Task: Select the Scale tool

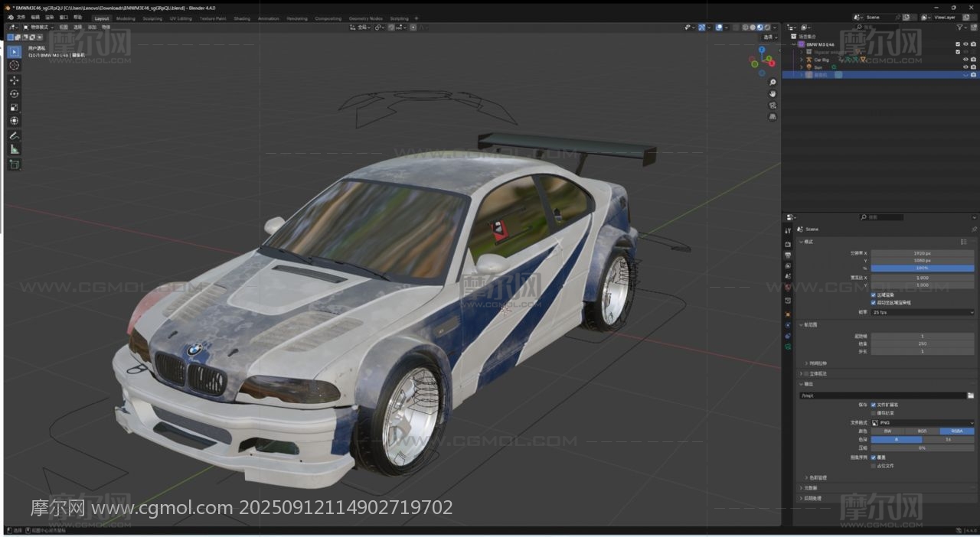Action: [14, 107]
